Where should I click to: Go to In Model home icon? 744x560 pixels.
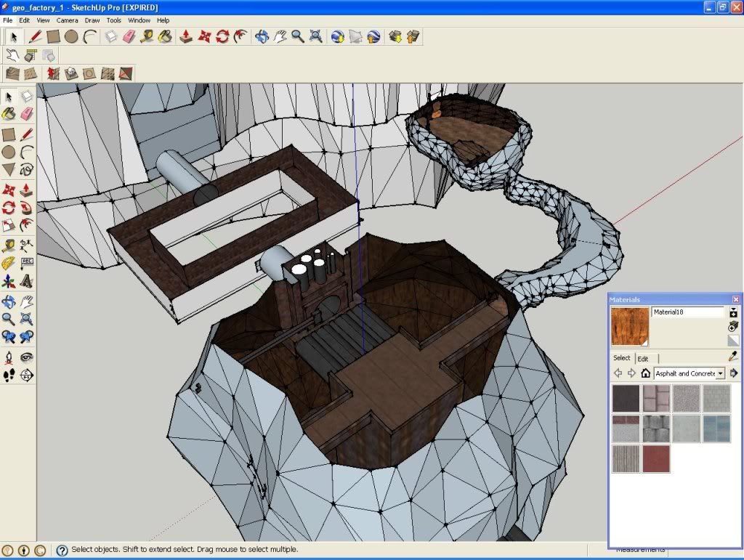pos(645,373)
